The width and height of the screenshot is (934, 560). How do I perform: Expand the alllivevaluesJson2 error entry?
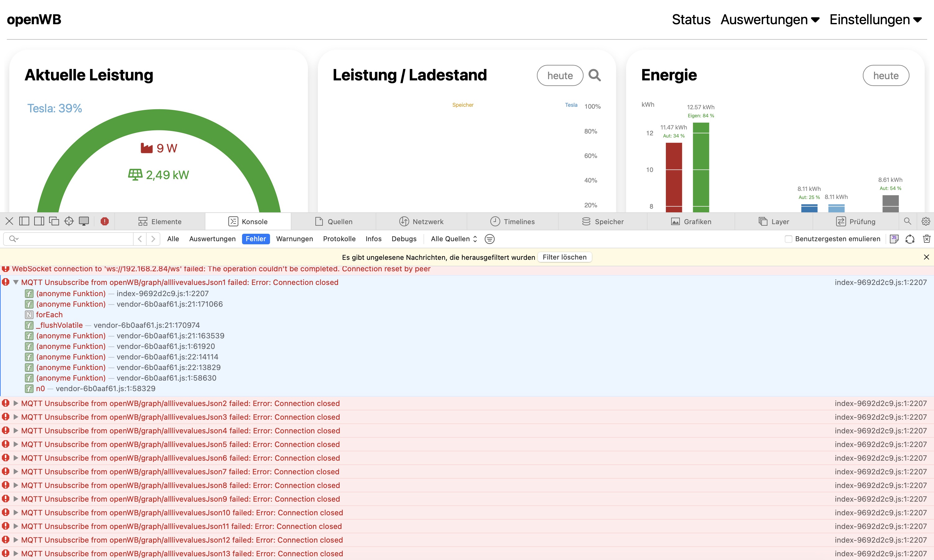[x=16, y=404]
